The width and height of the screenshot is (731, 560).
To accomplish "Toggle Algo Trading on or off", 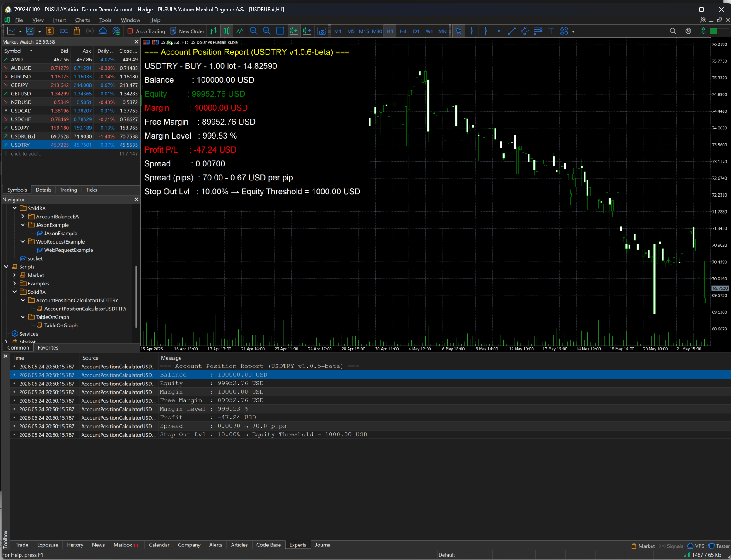I will [147, 31].
